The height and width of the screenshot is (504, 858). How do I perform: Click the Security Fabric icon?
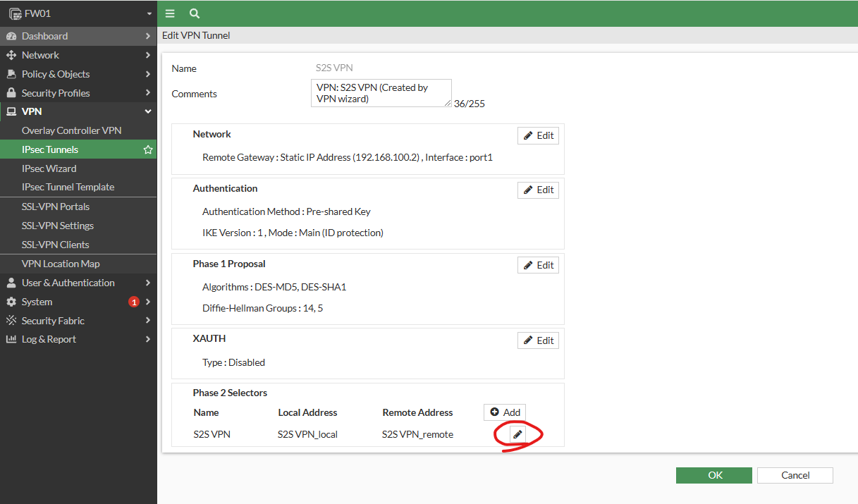pyautogui.click(x=11, y=321)
